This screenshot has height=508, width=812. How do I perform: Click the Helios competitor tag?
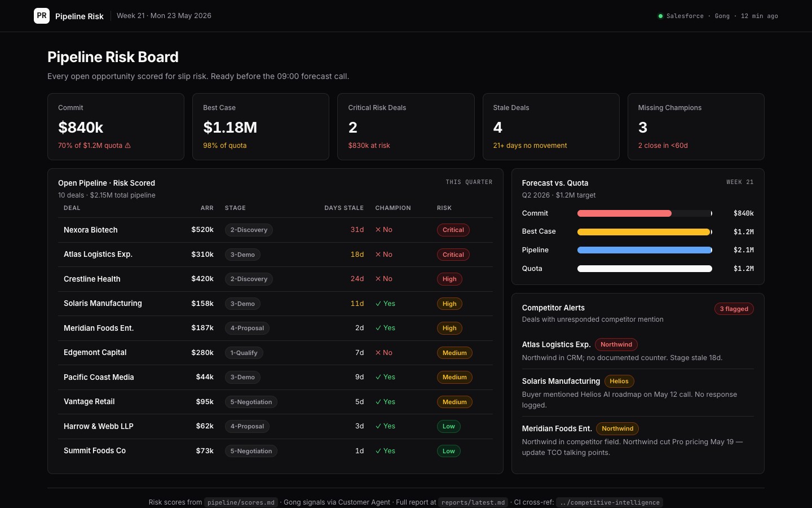click(x=619, y=381)
